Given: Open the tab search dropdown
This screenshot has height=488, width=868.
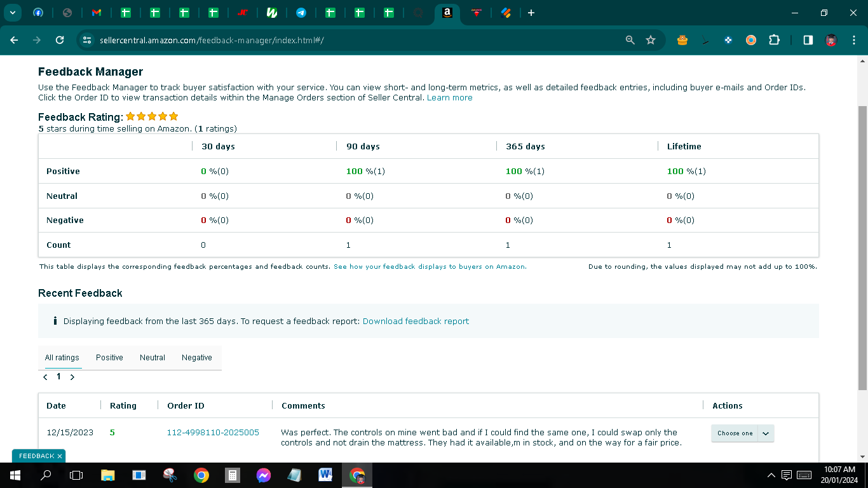Looking at the screenshot, I should click(x=12, y=13).
